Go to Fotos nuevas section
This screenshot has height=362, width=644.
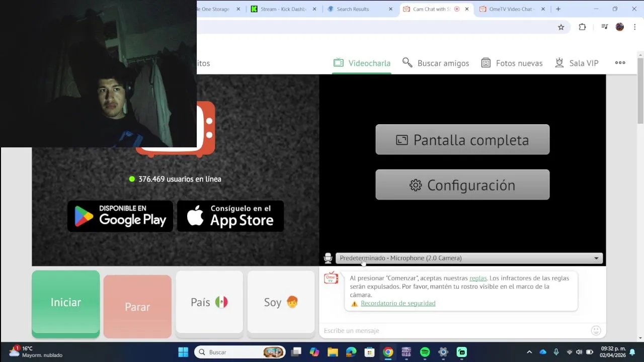[512, 63]
